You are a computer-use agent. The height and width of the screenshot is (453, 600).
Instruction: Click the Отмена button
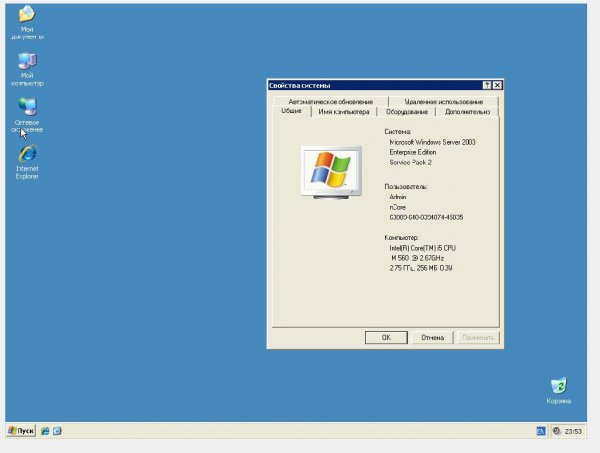coord(432,337)
